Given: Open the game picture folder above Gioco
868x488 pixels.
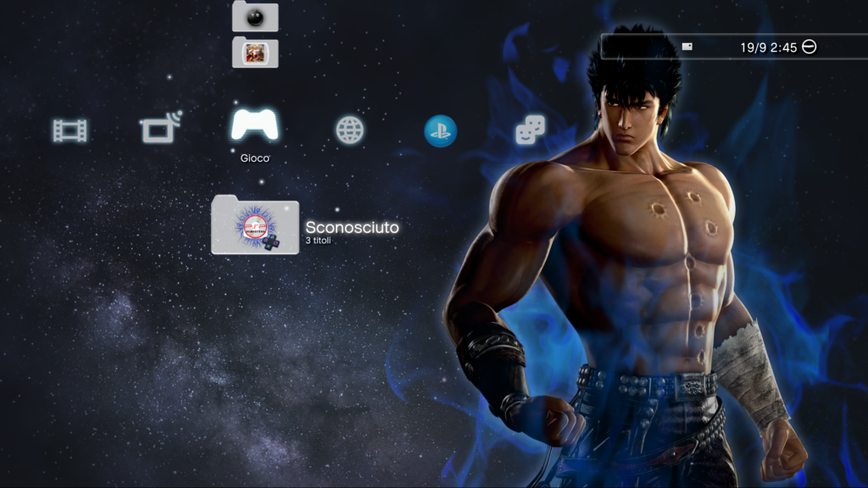Looking at the screenshot, I should (x=255, y=53).
